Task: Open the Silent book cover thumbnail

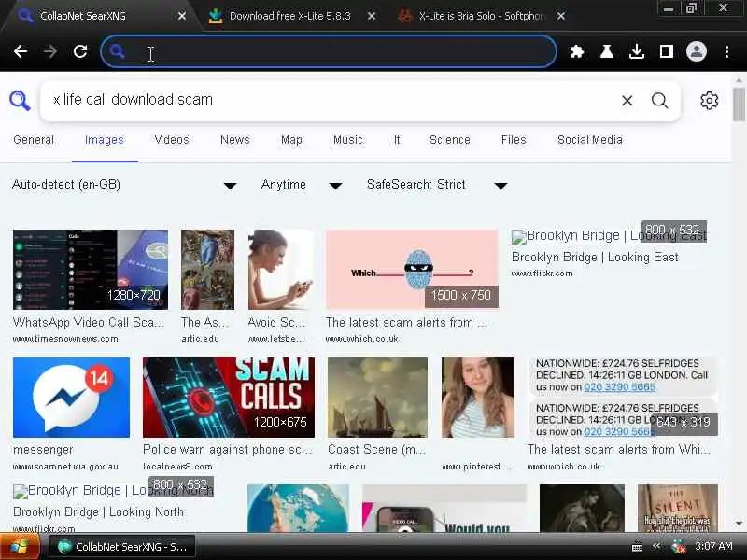Action: coord(678,508)
